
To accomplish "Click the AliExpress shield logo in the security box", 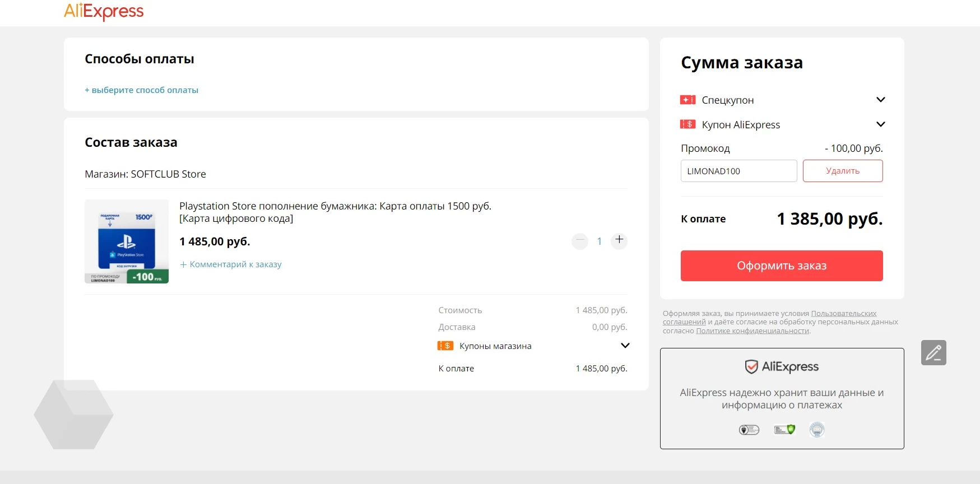I will tap(782, 367).
